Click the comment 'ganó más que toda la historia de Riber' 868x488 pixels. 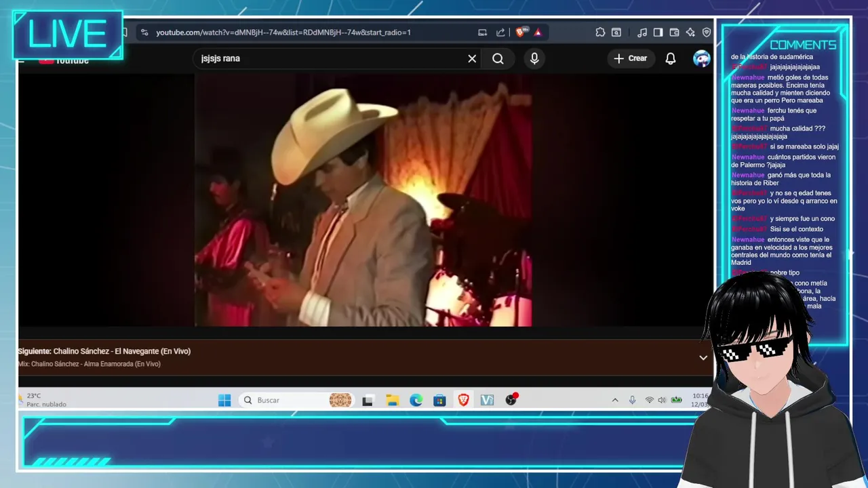781,179
